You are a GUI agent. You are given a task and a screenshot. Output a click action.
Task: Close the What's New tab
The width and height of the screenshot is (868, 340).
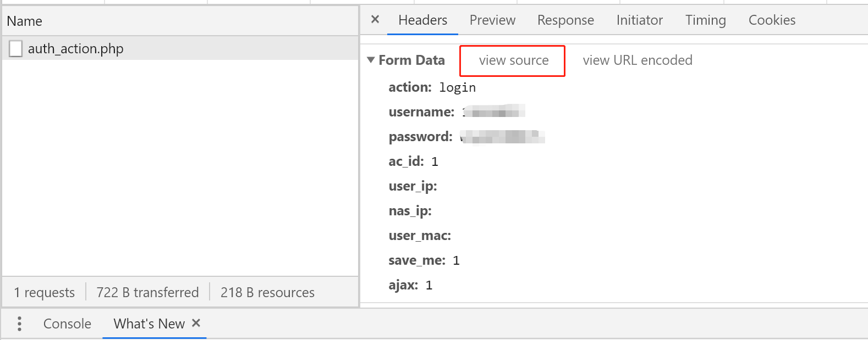(x=196, y=323)
